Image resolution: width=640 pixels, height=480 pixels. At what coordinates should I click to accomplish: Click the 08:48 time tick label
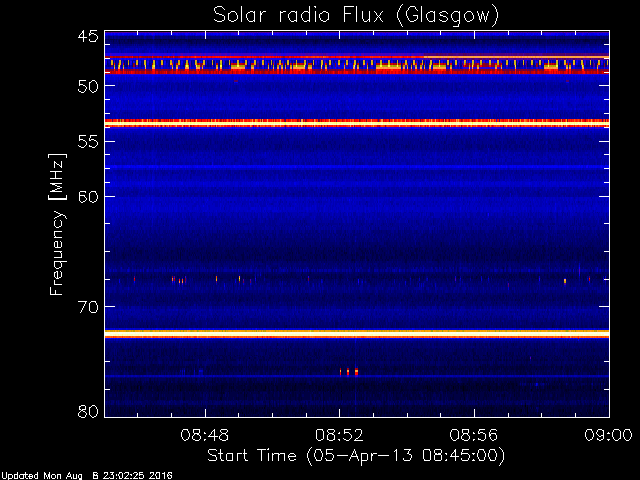(x=204, y=435)
